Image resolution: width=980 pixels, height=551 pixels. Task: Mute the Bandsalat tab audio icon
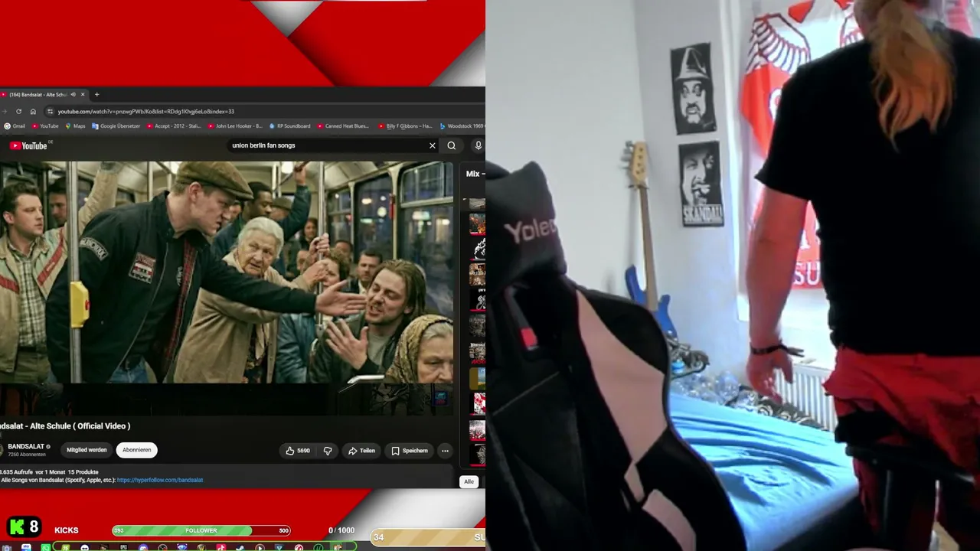(73, 95)
